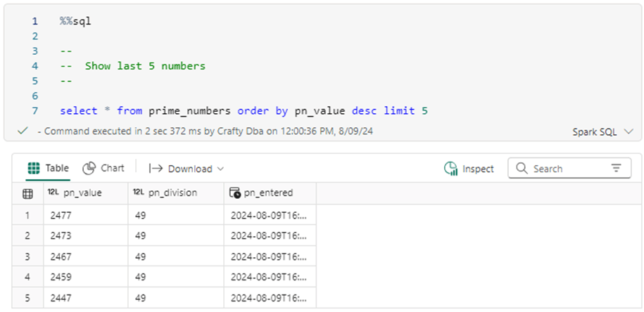Click the Inspect icon
The image size is (644, 312).
coord(451,169)
